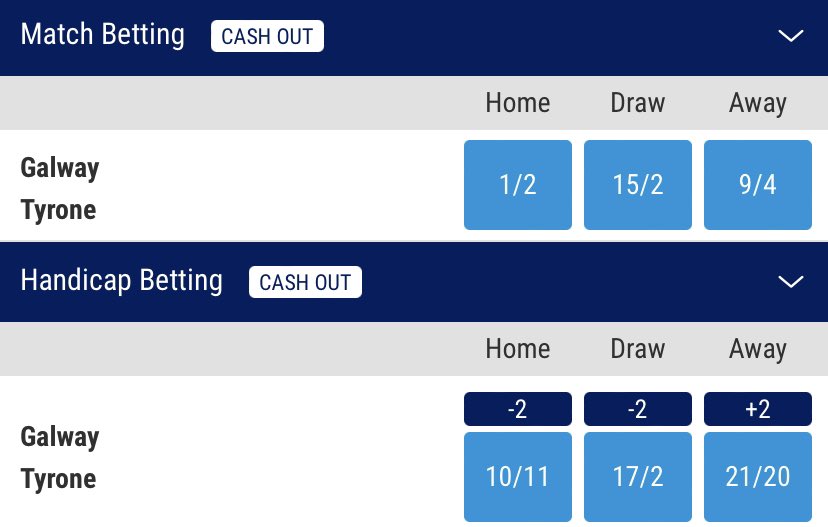Pick the match draw at 15/2

click(638, 185)
